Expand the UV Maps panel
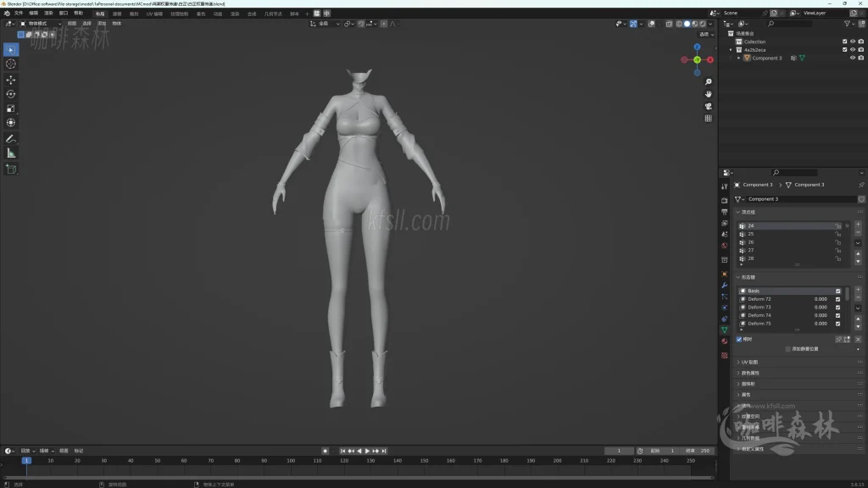 (x=738, y=362)
